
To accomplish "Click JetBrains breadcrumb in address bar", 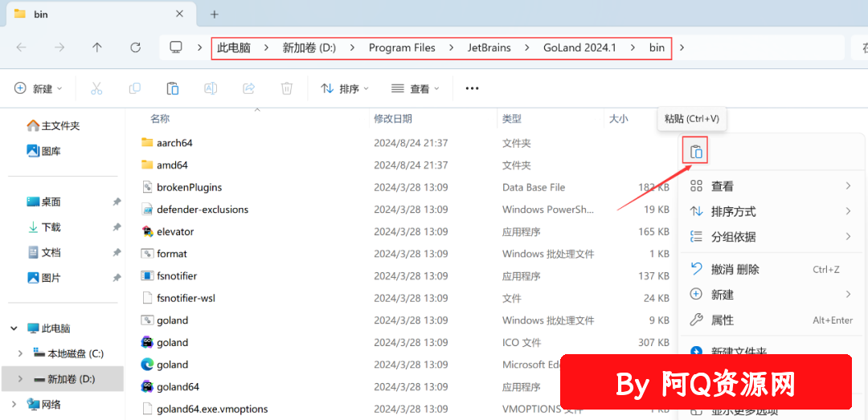I will pos(489,48).
